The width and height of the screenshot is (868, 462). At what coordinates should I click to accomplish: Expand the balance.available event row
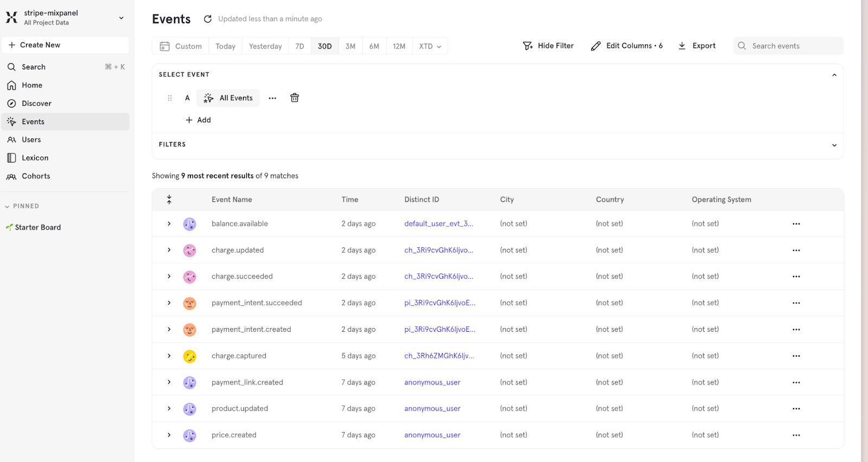169,223
